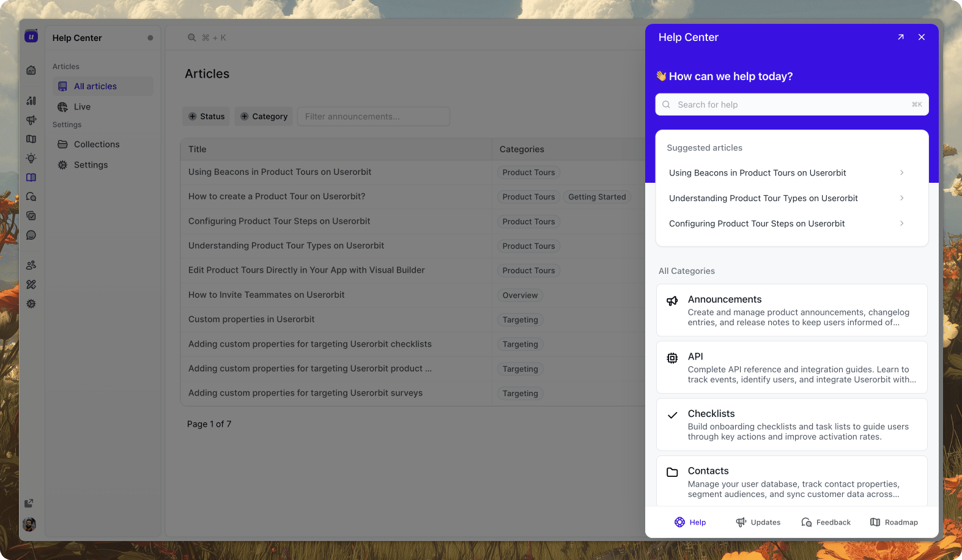Add a Status filter

click(x=206, y=117)
